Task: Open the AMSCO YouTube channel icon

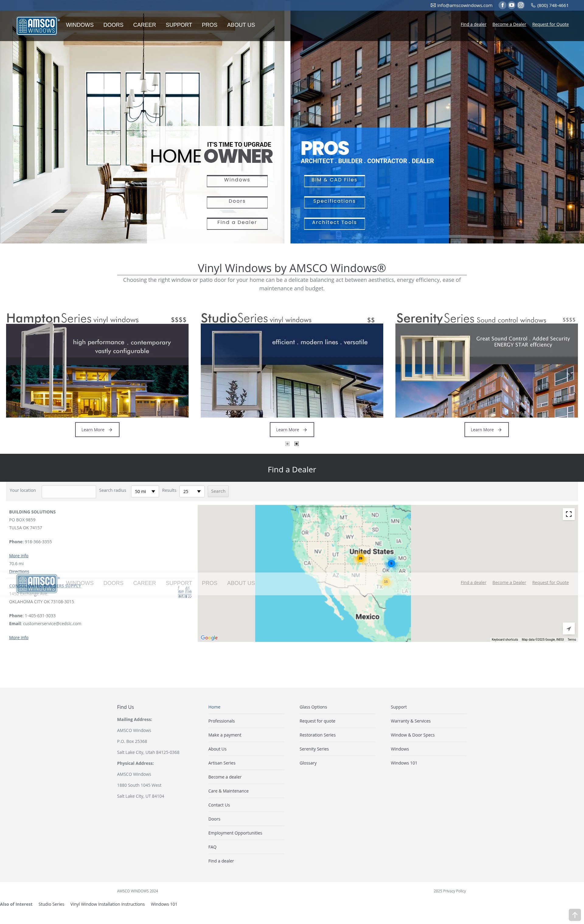Action: 512,5
